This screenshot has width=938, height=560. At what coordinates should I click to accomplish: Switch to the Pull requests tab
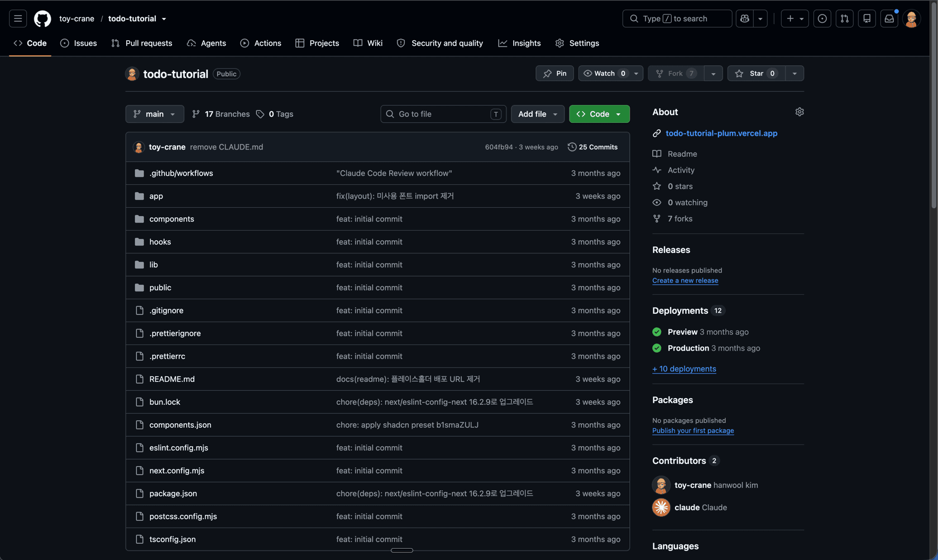142,43
